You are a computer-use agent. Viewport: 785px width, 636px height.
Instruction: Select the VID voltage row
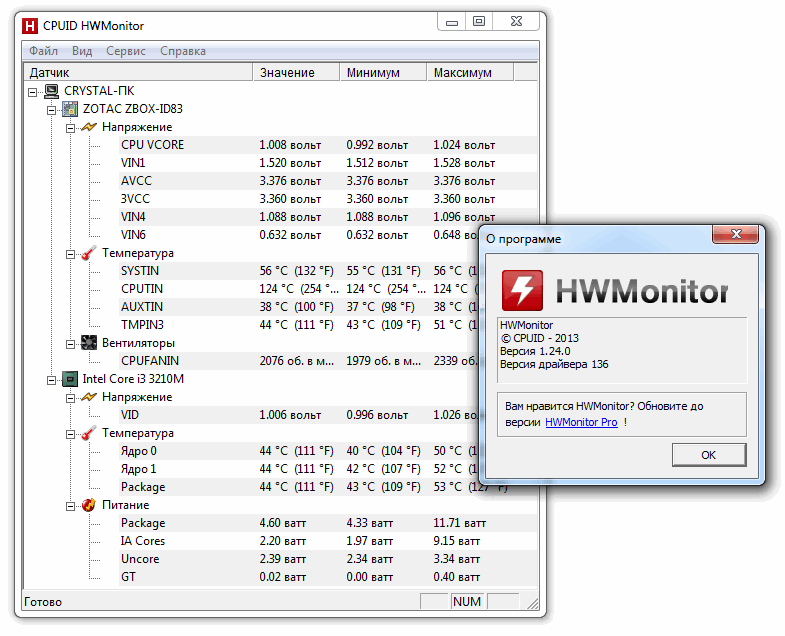(298, 415)
